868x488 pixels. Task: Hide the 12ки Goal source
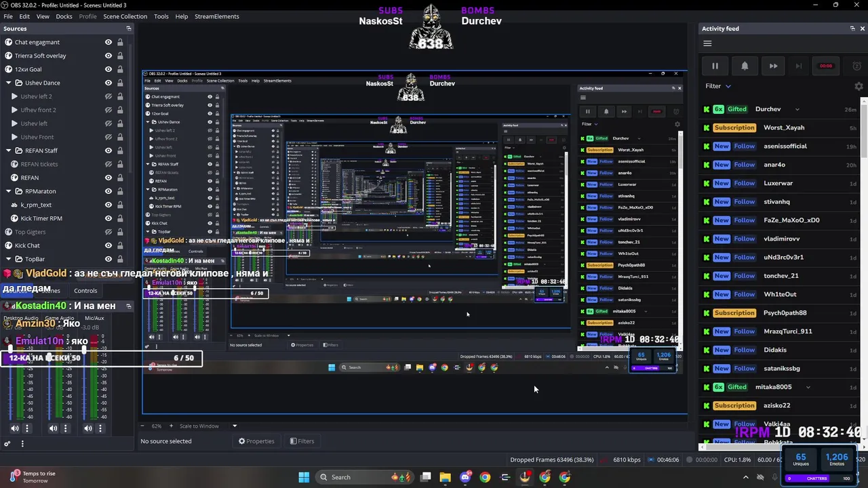point(108,69)
